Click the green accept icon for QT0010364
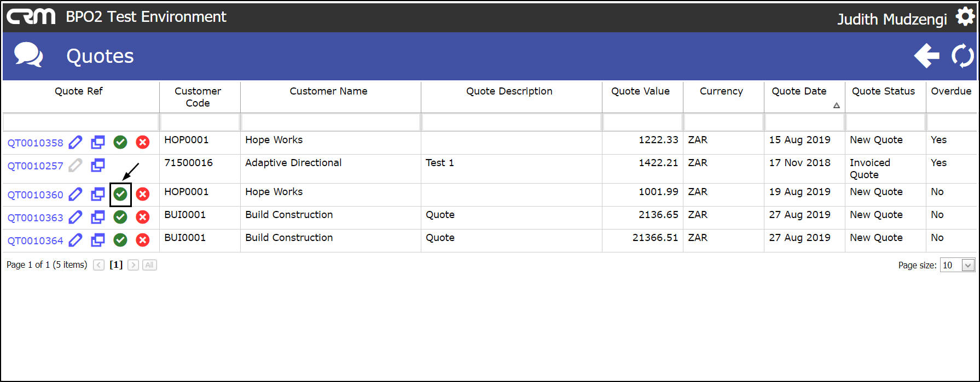 pos(120,240)
